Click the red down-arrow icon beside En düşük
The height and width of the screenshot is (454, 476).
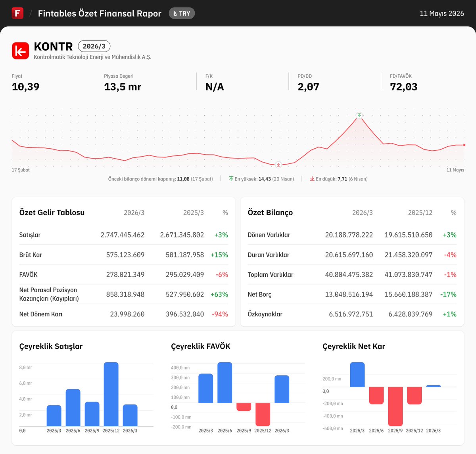coord(312,179)
